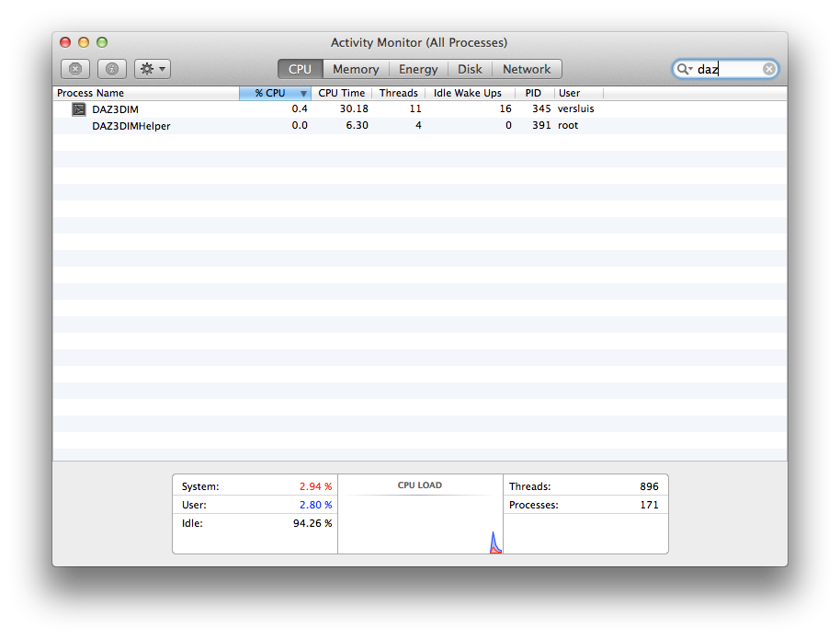The image size is (840, 639).
Task: Sort by Idle Wake Ups column
Action: click(x=468, y=93)
